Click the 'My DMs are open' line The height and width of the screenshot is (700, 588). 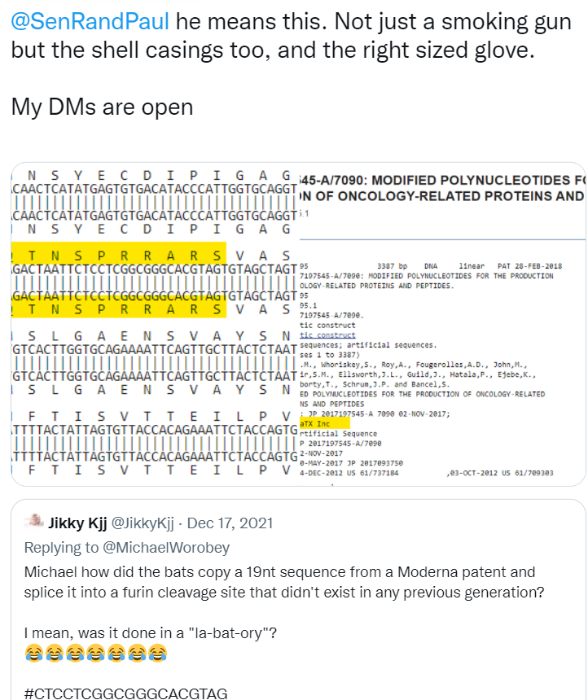point(102,107)
